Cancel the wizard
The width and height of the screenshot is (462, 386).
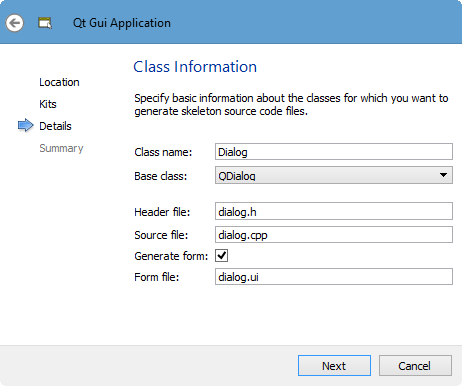pos(415,365)
